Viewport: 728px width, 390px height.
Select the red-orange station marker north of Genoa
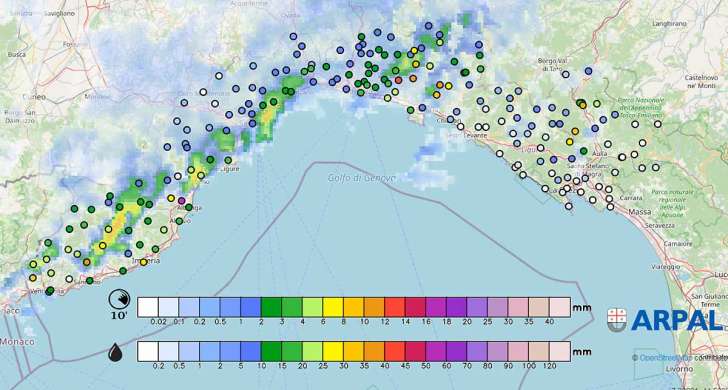[398, 80]
